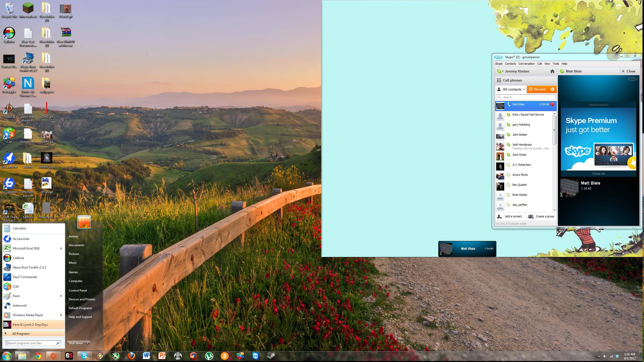Open Firefox from the taskbar

pyautogui.click(x=131, y=356)
